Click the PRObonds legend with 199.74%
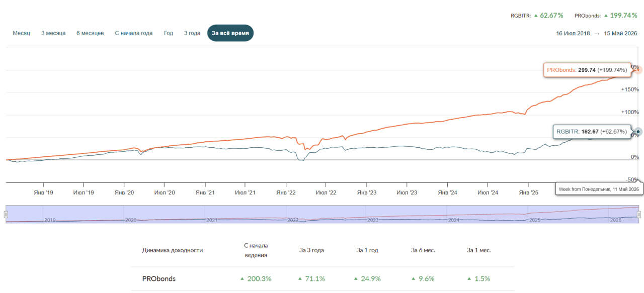 (x=606, y=16)
